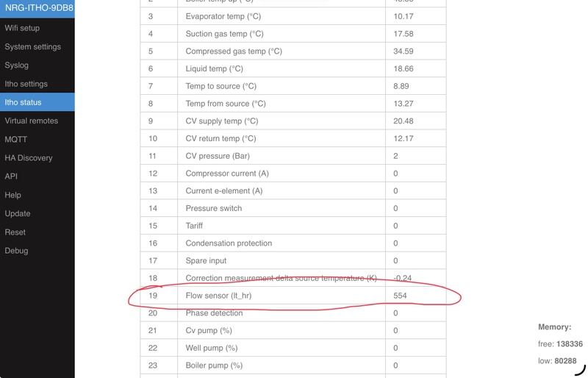Go to System settings
Image resolution: width=588 pixels, height=378 pixels.
(x=32, y=46)
